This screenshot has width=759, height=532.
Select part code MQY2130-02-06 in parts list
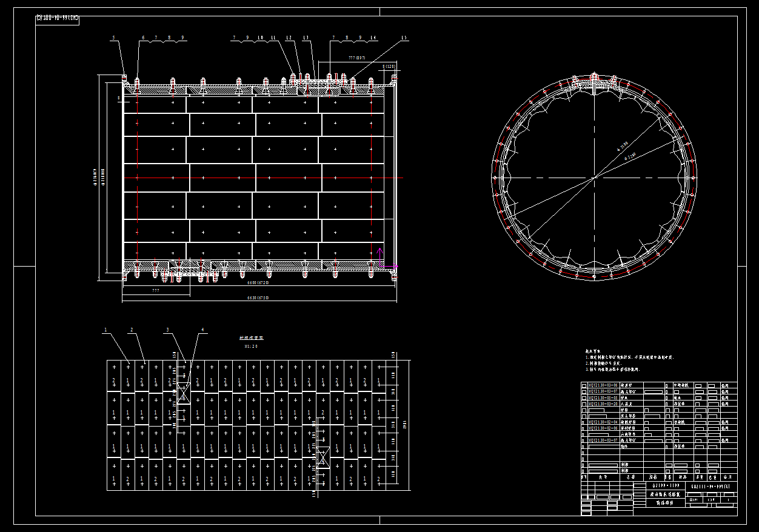pos(603,428)
